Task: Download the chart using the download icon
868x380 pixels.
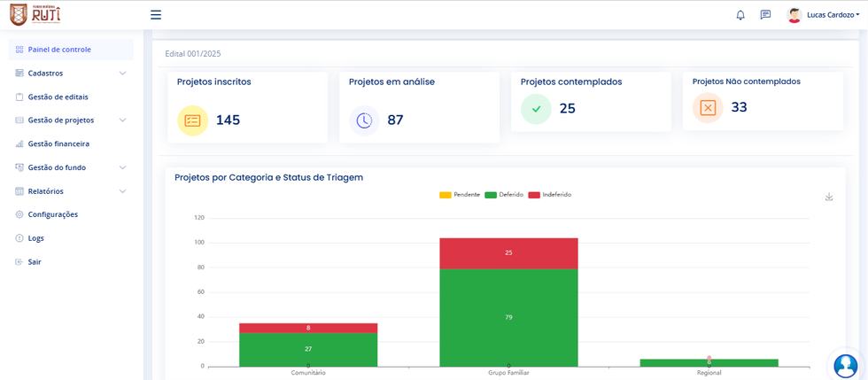Action: click(829, 197)
